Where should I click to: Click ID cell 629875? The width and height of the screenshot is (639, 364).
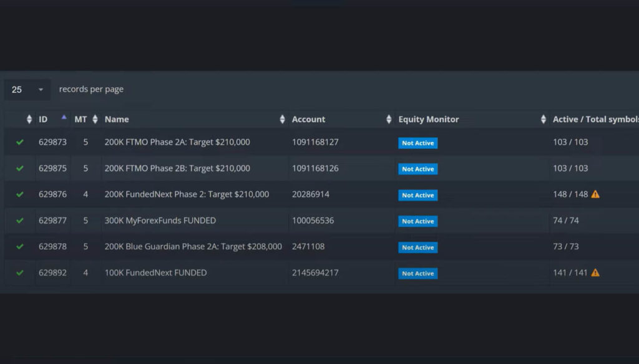pos(52,168)
